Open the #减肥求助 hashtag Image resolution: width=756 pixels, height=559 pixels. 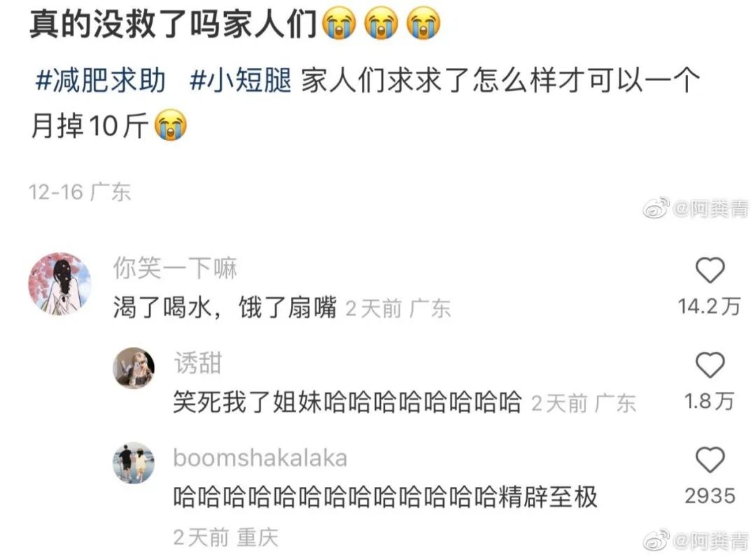click(x=101, y=80)
